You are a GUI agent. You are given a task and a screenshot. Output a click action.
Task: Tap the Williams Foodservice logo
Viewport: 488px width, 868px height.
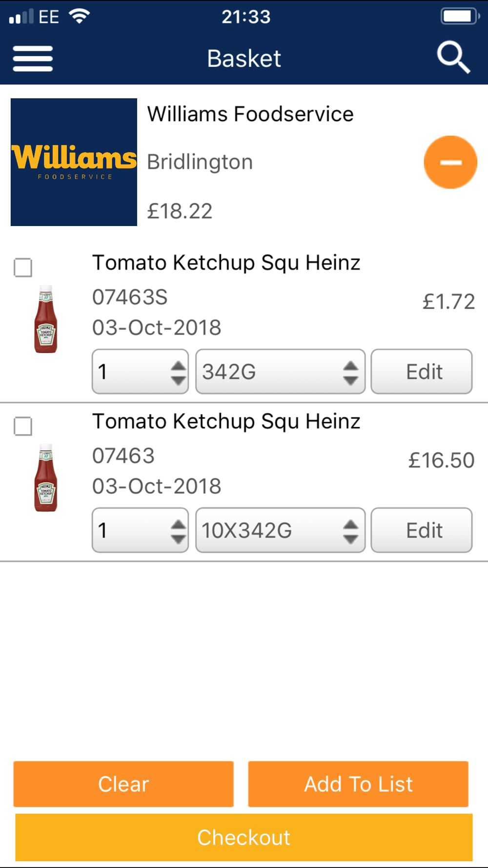(x=74, y=162)
